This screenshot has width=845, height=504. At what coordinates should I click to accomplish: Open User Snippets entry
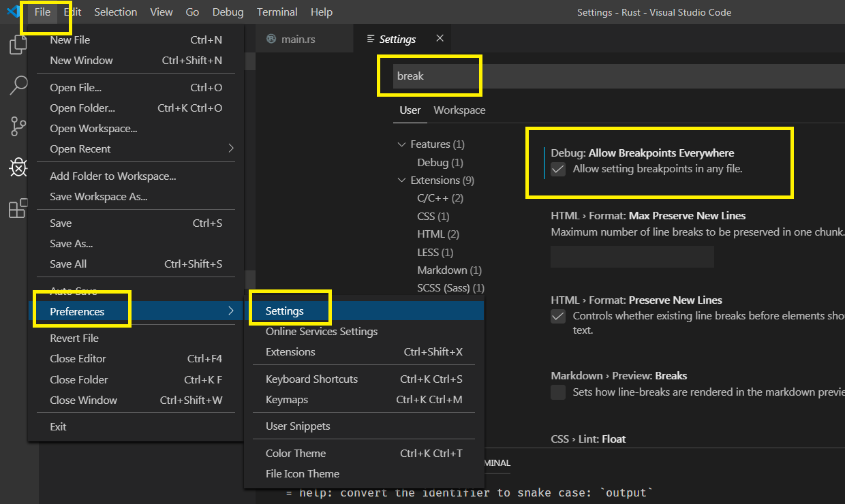(x=364, y=426)
